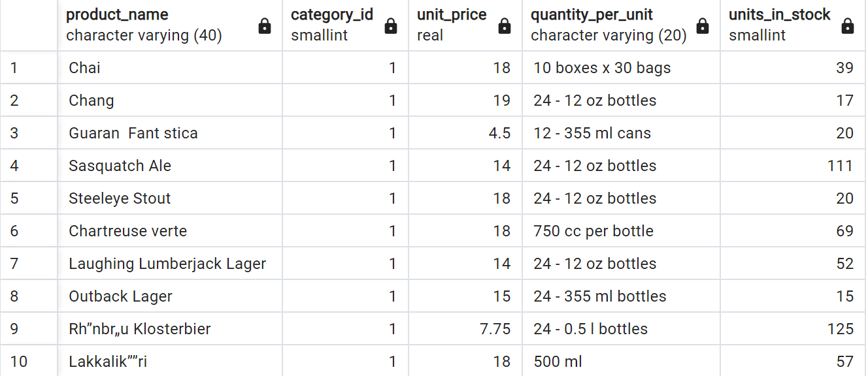
Task: Select row number 1
Action: [29, 68]
